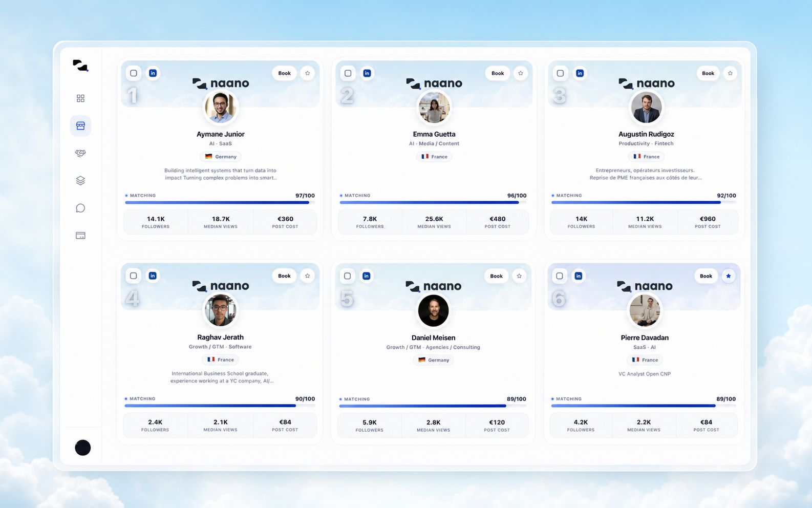Tick the checkbox on Augustin Rudigoz's card
The height and width of the screenshot is (508, 812).
(x=561, y=73)
